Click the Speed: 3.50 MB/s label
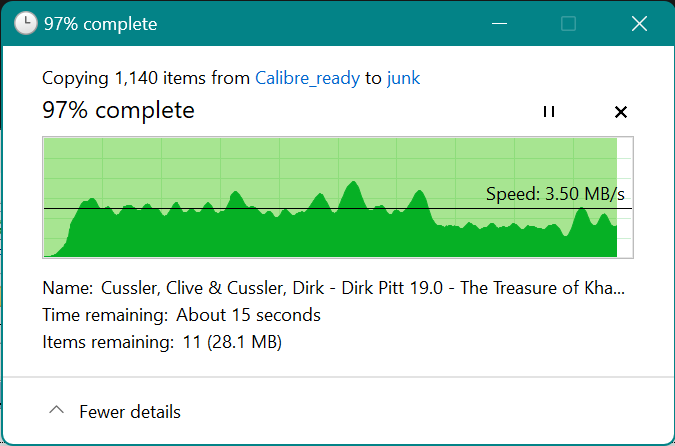The width and height of the screenshot is (675, 446). pyautogui.click(x=555, y=194)
